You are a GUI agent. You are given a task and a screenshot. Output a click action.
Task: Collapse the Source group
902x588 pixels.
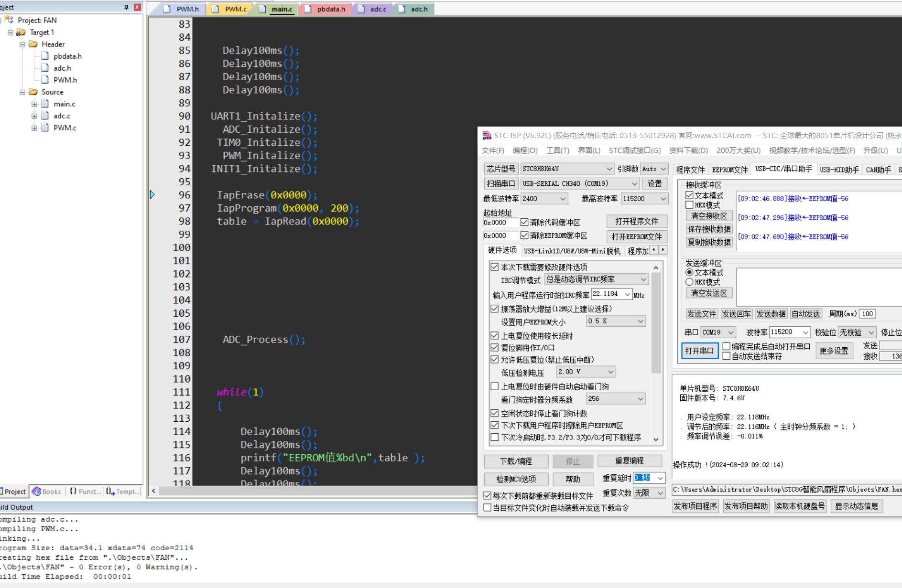(22, 92)
